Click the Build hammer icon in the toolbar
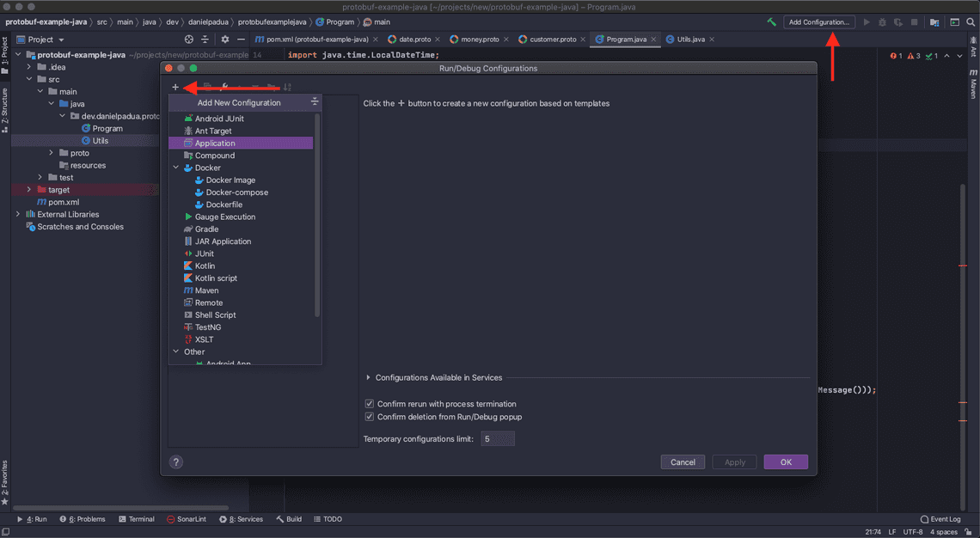Screen dimensions: 980x538 point(771,21)
